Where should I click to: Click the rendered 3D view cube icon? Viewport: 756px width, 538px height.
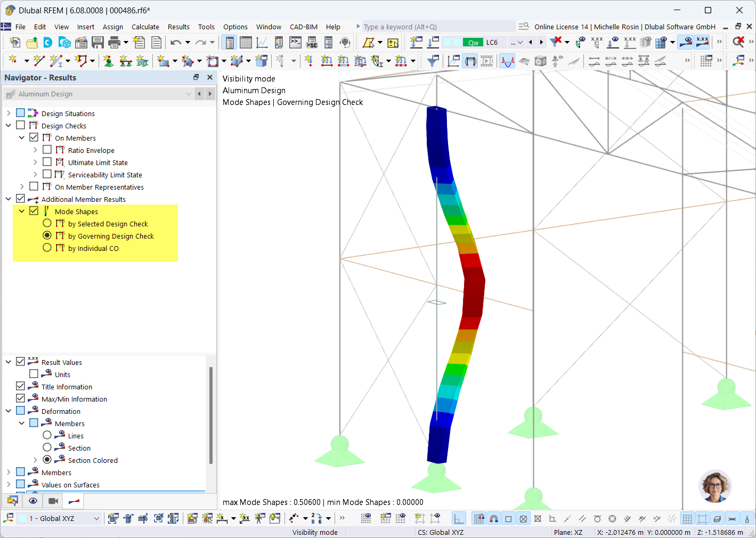[540, 61]
